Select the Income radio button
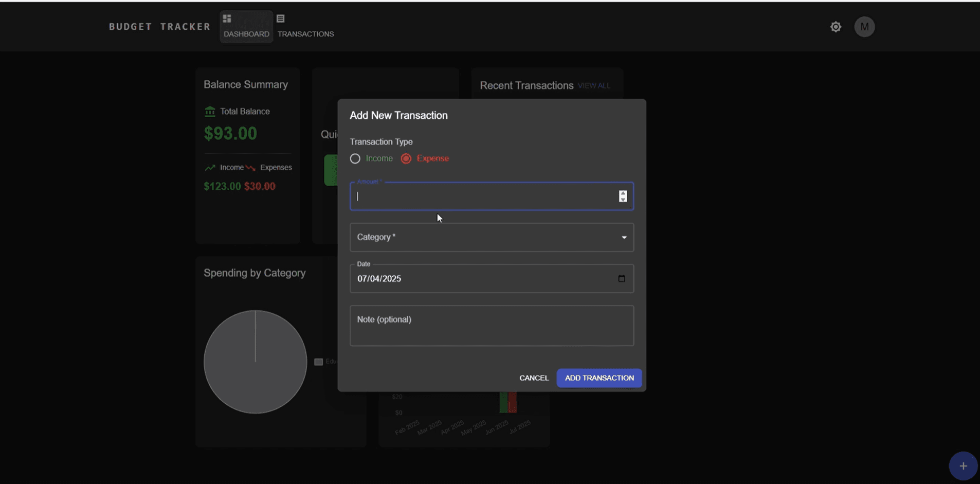 pos(355,158)
